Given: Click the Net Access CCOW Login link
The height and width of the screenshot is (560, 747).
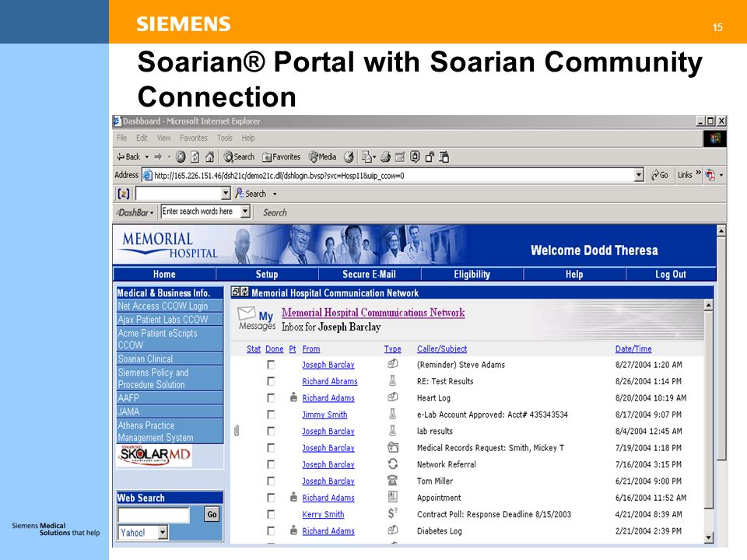Looking at the screenshot, I should tap(163, 306).
